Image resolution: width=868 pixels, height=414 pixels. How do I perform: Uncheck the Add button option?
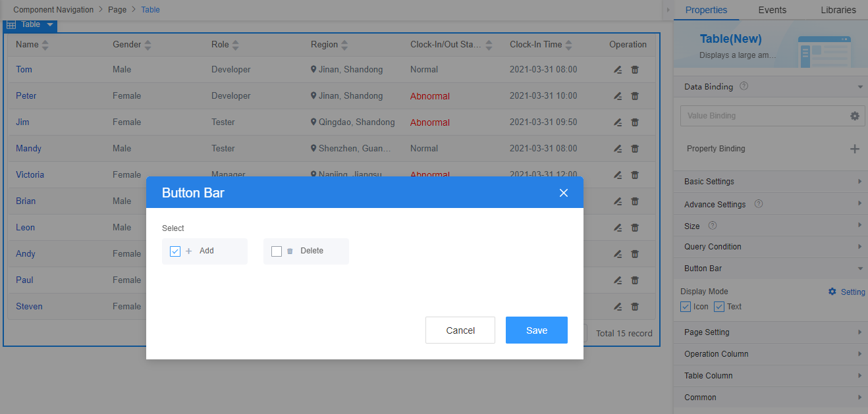(175, 251)
